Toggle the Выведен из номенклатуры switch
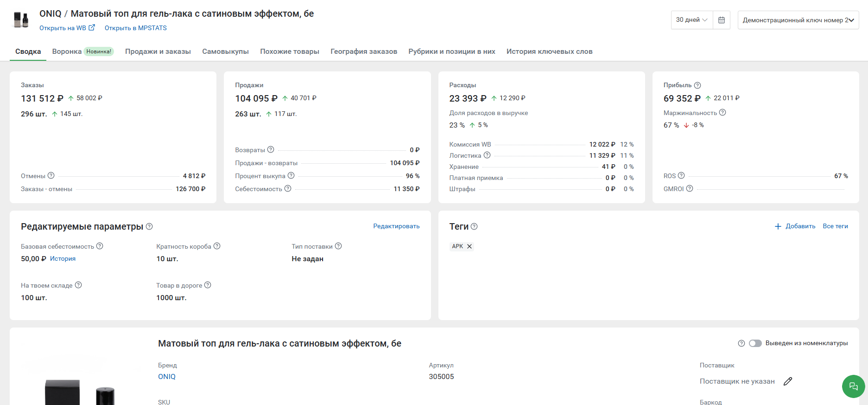The width and height of the screenshot is (868, 405). [755, 343]
